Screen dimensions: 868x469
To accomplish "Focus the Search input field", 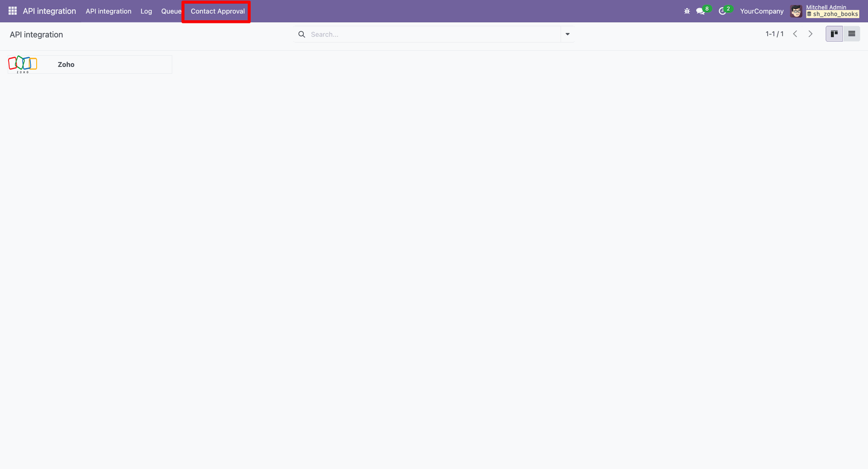I will (434, 34).
